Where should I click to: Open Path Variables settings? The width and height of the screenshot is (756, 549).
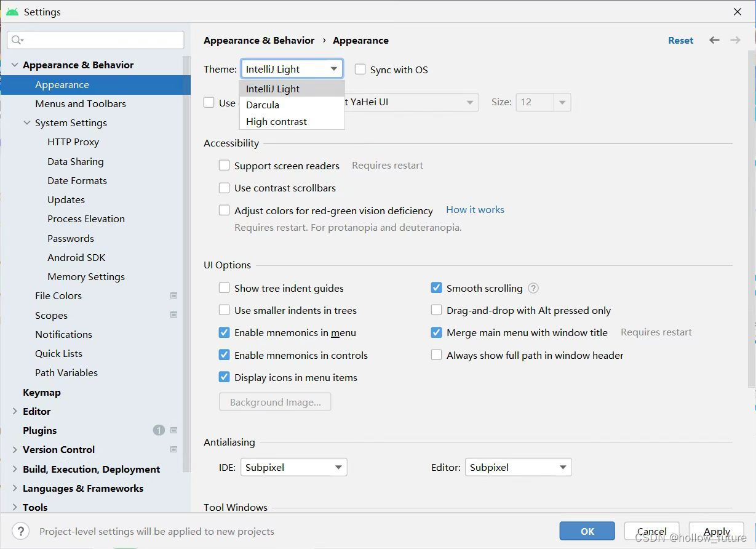(66, 372)
